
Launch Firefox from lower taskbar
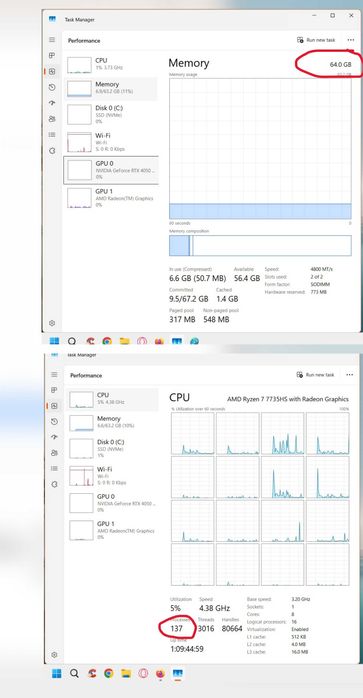[160, 673]
